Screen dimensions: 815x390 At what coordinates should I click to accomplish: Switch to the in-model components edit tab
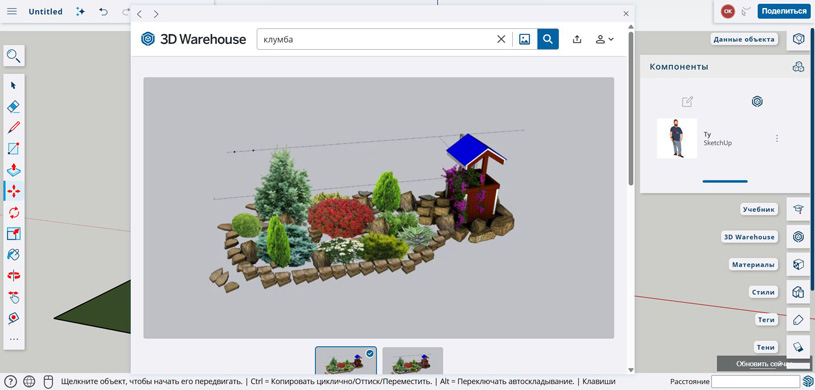click(x=687, y=101)
